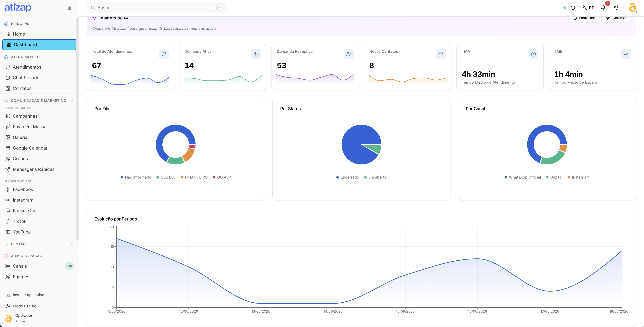
Task: Open Mensagens Rápidas
Action: [x=39, y=169]
